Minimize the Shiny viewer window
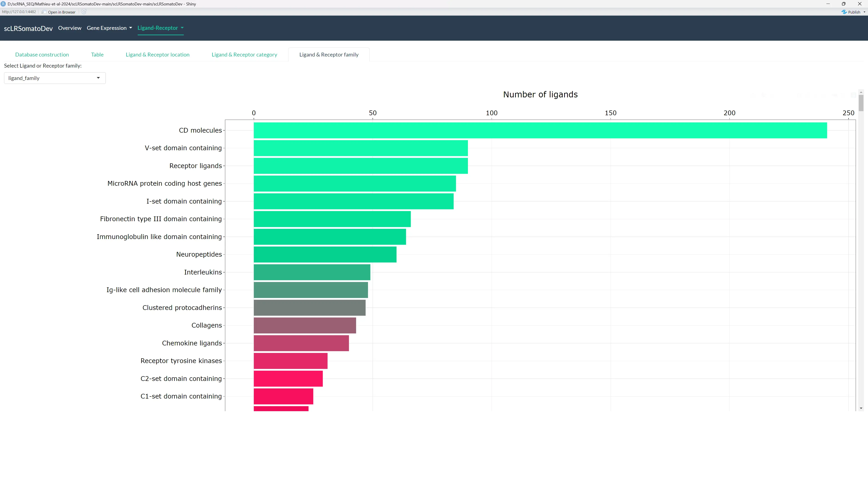This screenshot has width=868, height=488. [x=828, y=4]
